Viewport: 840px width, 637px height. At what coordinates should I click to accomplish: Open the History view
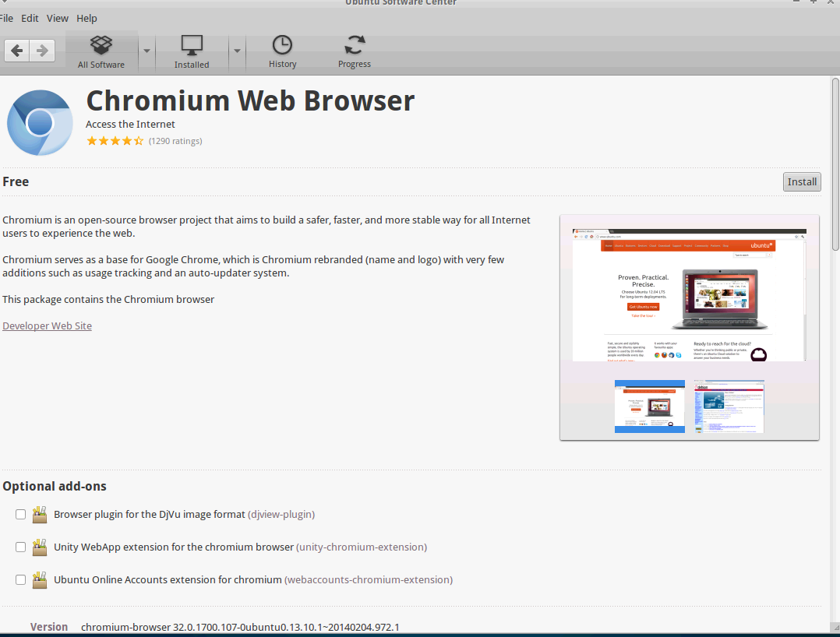(282, 52)
